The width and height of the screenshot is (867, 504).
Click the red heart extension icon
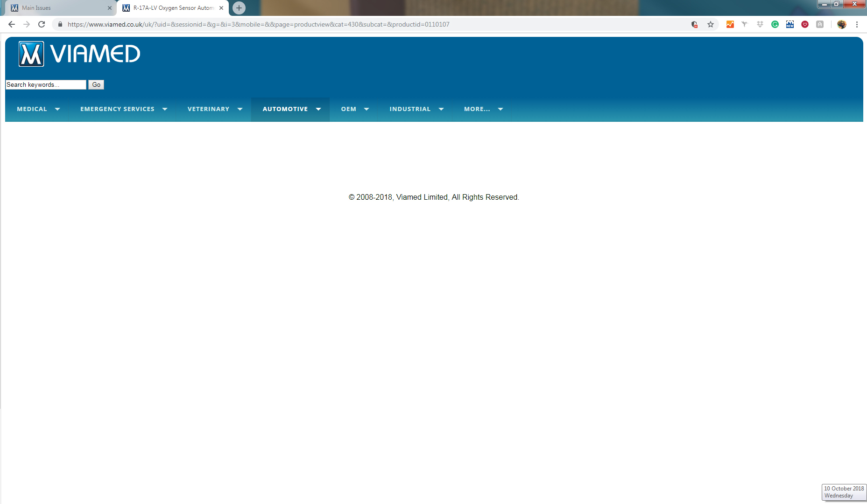pyautogui.click(x=805, y=24)
